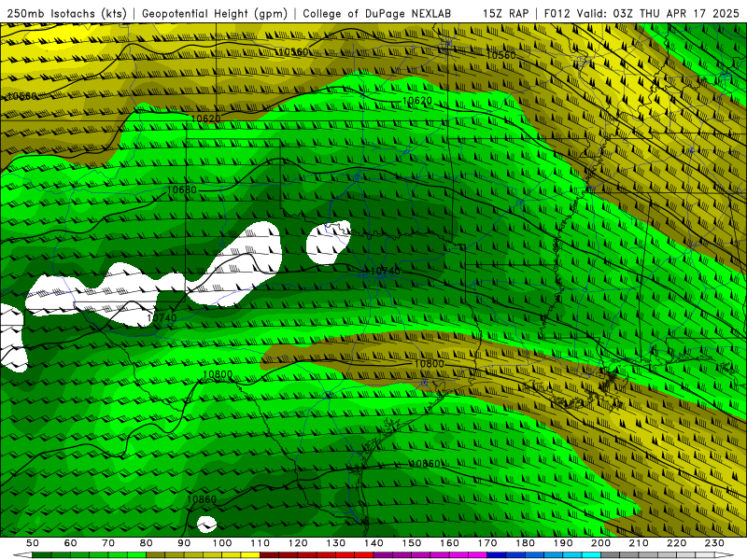Select the 180 value on the color scale
The image size is (747, 560).
tap(526, 543)
